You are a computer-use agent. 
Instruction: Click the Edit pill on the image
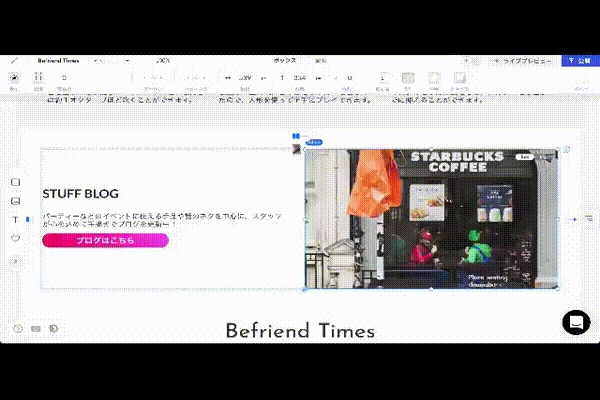point(525,157)
